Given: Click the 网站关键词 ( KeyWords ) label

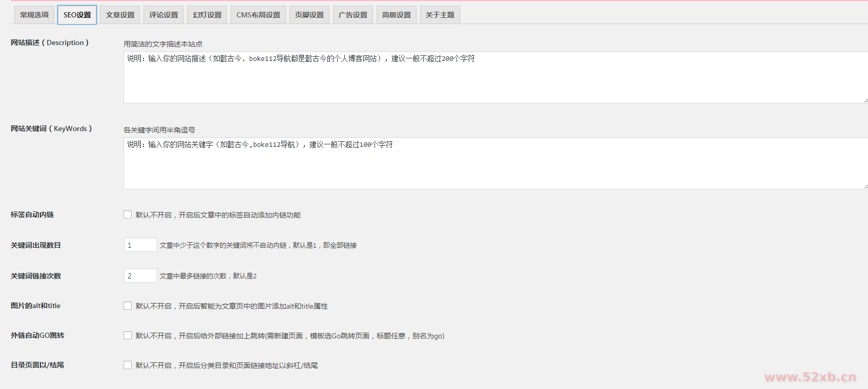Looking at the screenshot, I should click(x=51, y=128).
